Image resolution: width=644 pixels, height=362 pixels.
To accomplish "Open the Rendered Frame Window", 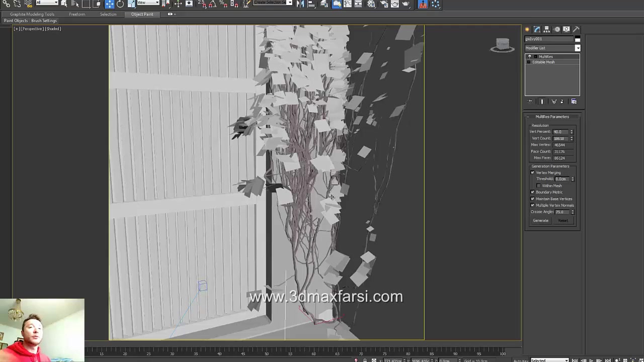I will coord(395,4).
